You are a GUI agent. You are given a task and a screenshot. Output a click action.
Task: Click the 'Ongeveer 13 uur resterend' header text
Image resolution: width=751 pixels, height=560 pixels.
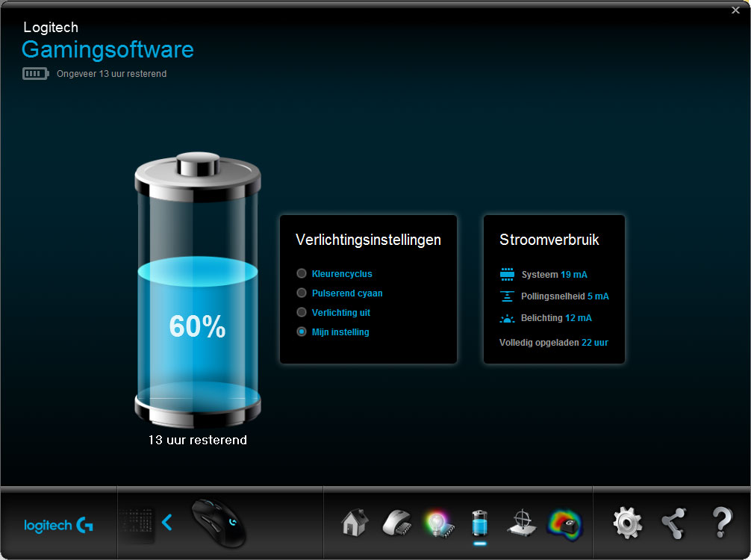pos(111,74)
